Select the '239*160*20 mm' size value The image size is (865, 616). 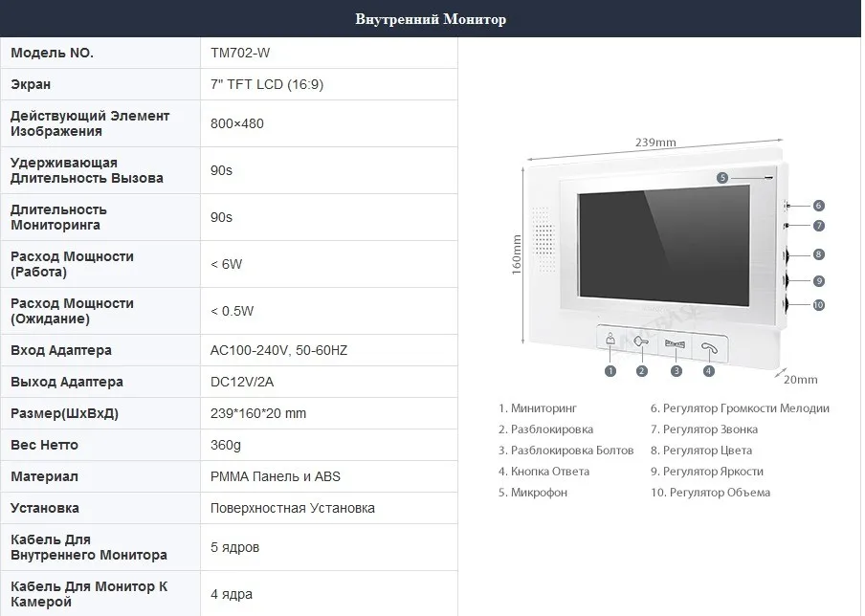(x=258, y=413)
